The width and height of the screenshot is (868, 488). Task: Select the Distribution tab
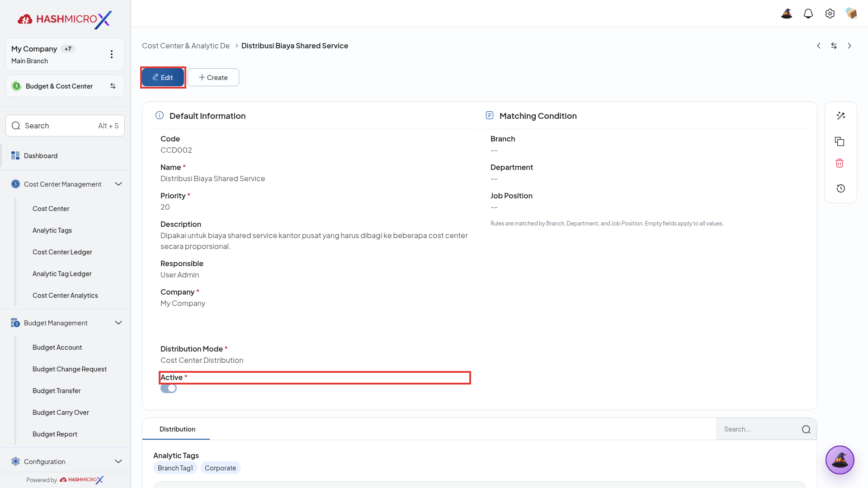tap(177, 429)
